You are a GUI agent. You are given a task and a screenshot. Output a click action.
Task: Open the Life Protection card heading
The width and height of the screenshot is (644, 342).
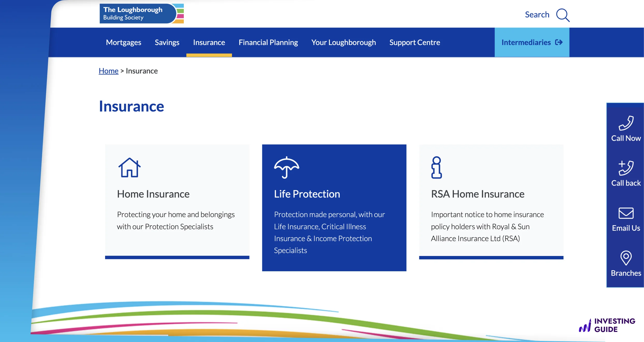click(x=307, y=194)
